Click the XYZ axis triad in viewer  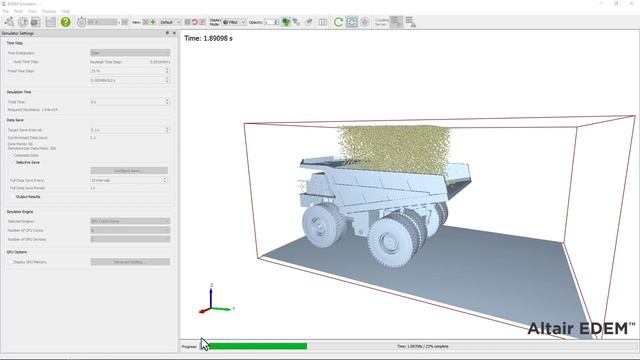(x=216, y=299)
